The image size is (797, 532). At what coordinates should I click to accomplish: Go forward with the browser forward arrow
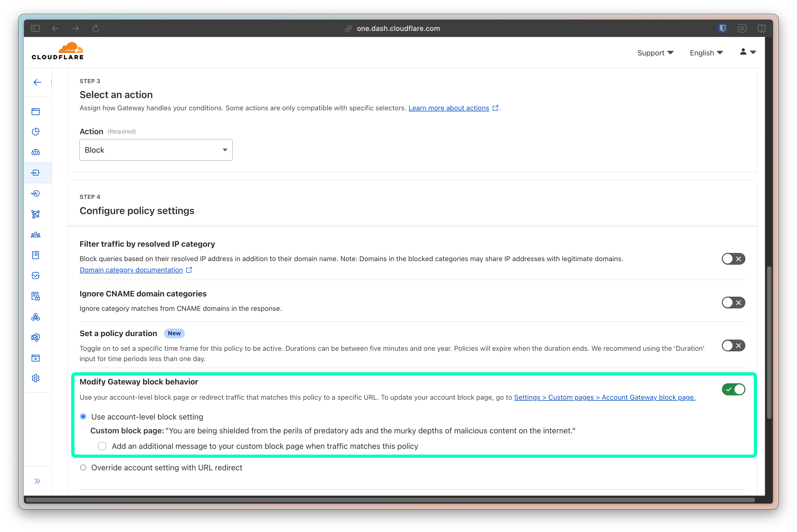coord(75,29)
